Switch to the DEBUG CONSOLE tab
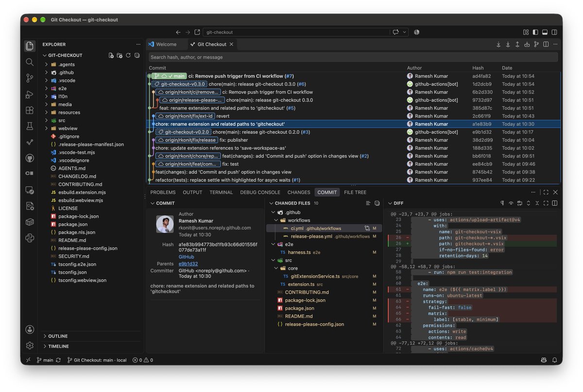The width and height of the screenshot is (583, 392). 260,192
